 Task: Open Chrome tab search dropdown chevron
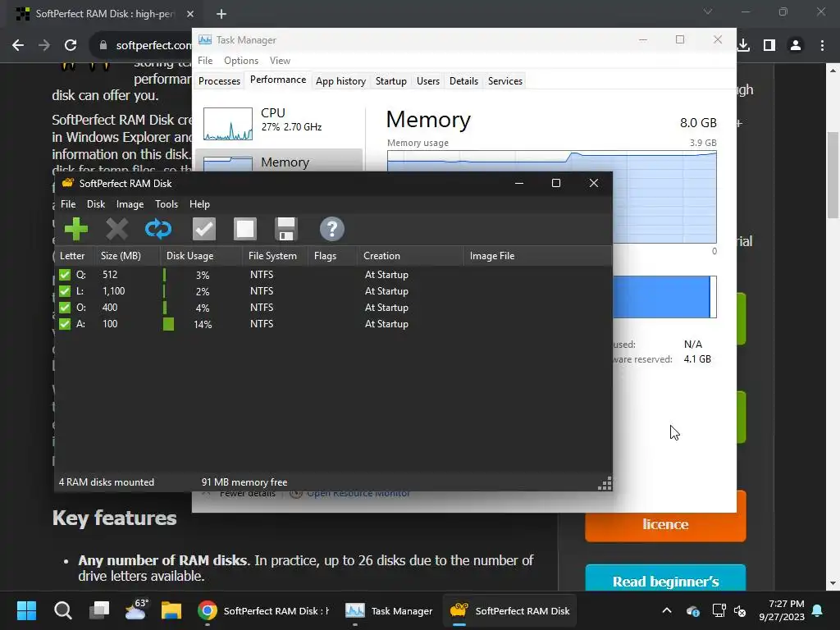pos(708,11)
